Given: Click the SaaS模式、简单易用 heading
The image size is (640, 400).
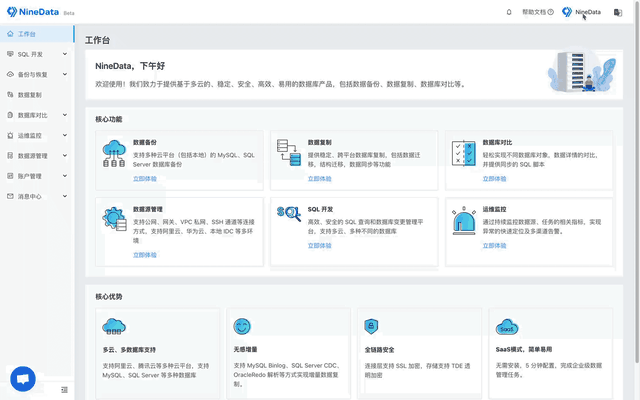Looking at the screenshot, I should coord(524,349).
